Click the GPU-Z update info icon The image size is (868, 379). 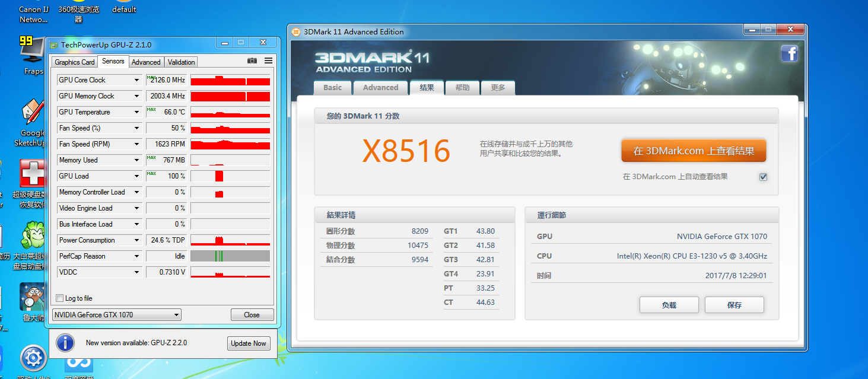[65, 343]
